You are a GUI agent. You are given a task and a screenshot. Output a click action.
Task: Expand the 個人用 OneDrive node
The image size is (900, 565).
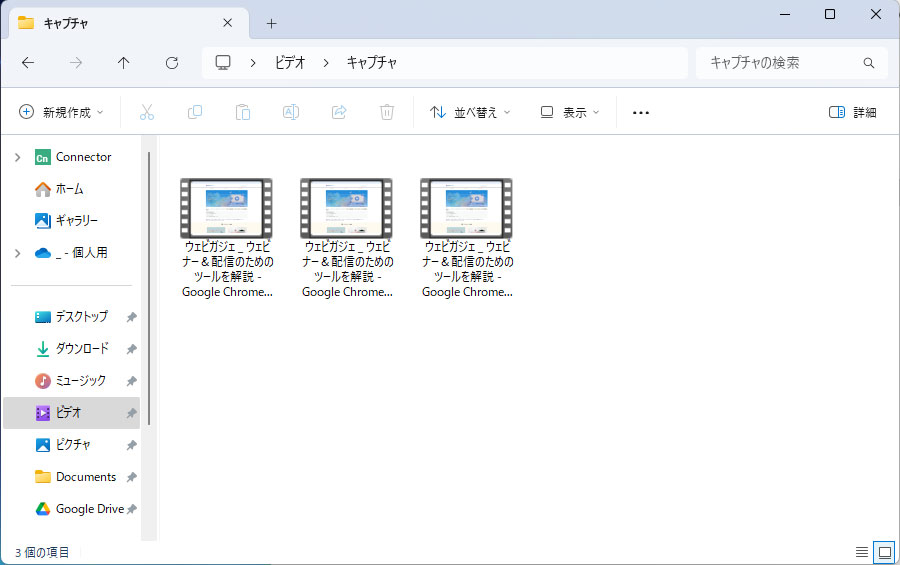pyautogui.click(x=17, y=253)
